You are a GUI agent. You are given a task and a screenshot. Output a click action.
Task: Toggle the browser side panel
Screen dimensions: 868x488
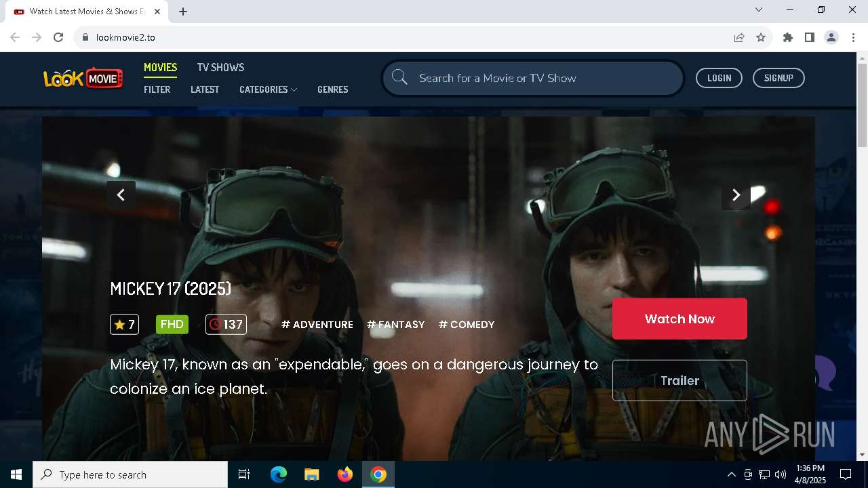(x=810, y=37)
